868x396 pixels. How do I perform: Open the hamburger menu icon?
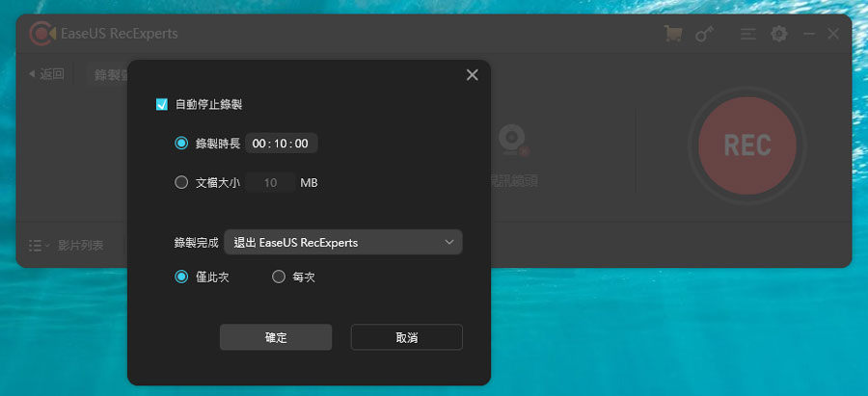pyautogui.click(x=748, y=35)
